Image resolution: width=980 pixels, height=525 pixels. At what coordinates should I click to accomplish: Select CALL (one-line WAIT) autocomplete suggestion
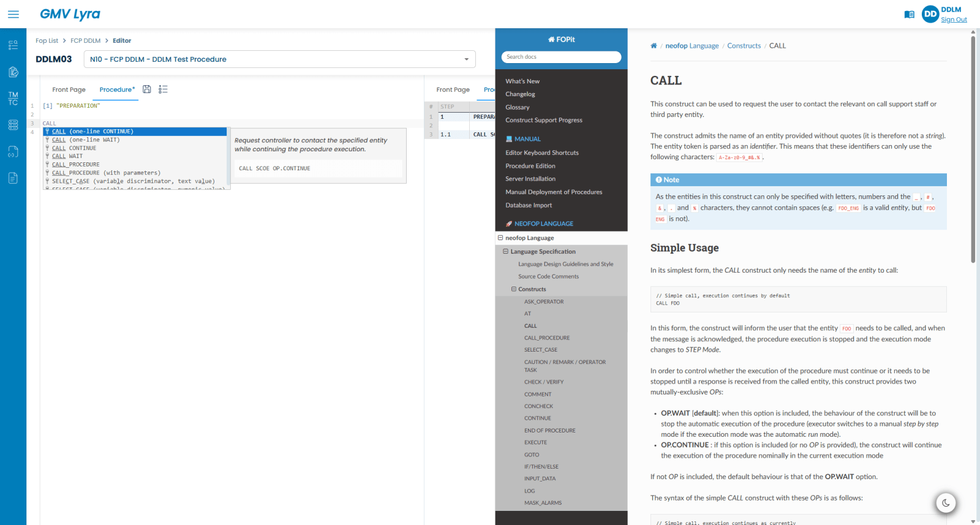point(86,140)
